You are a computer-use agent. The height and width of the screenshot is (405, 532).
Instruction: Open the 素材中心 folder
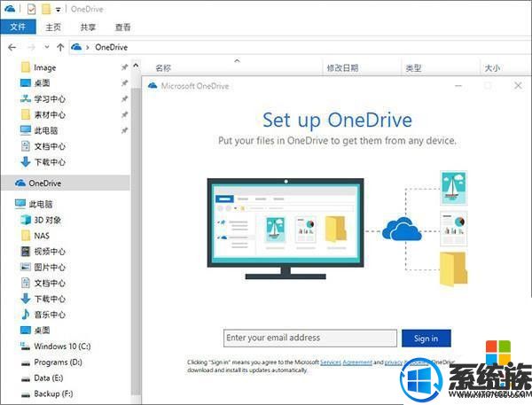click(x=50, y=114)
